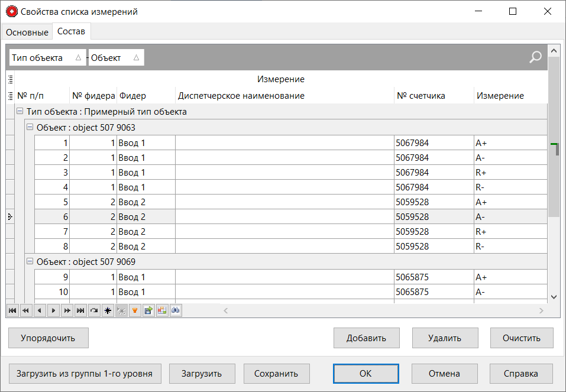Jump to the last record in the grid

tap(80, 310)
